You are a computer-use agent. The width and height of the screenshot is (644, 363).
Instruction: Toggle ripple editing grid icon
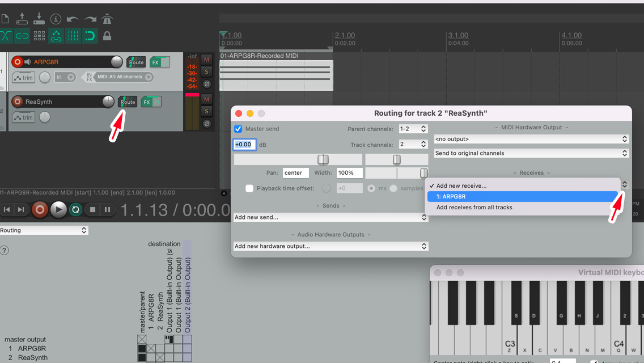click(x=40, y=36)
